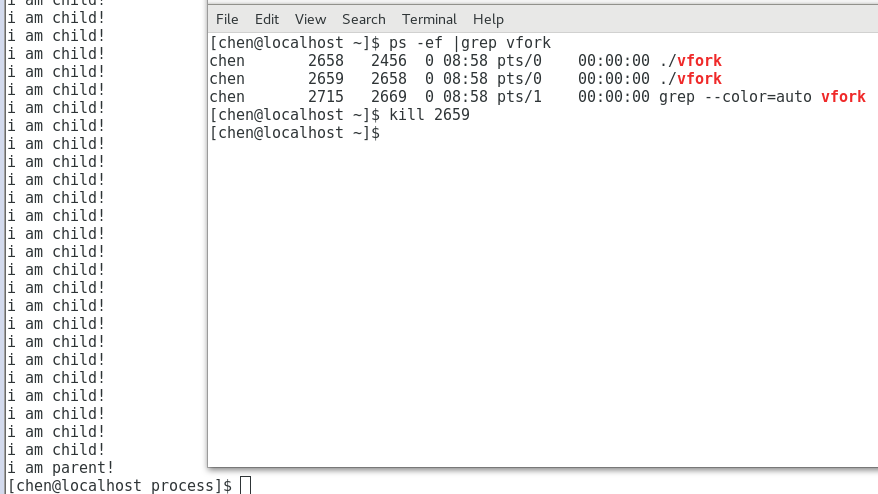878x494 pixels.
Task: Open the Edit menu
Action: (x=267, y=20)
